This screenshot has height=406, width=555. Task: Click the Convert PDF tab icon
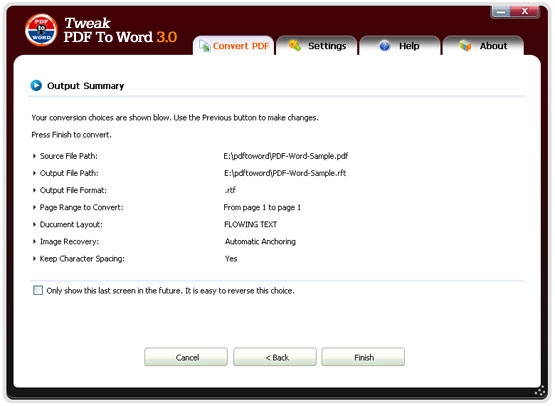pos(204,46)
